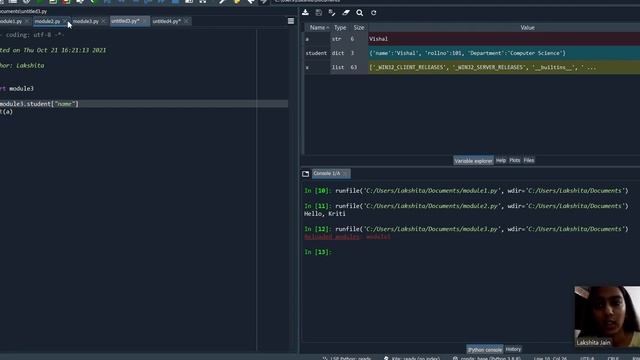Click size value 63 for x
Viewport: 640px width, 360px height.
353,68
